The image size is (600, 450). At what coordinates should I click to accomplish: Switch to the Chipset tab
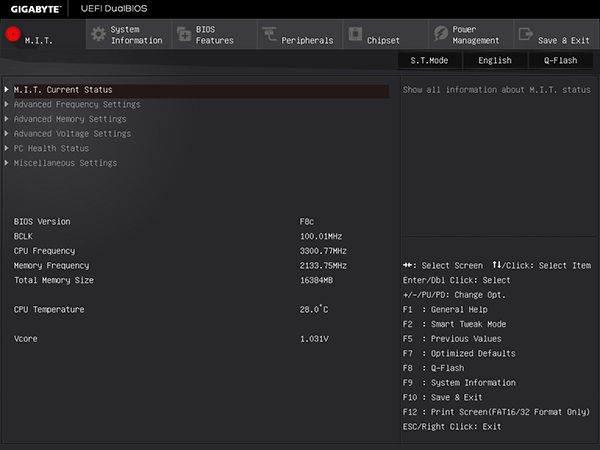(386, 34)
